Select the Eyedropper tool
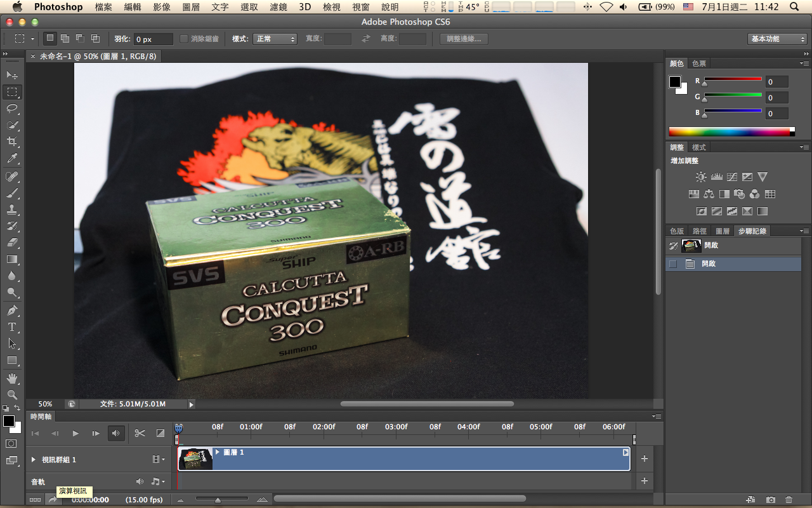Viewport: 812px width, 508px height. click(x=12, y=158)
